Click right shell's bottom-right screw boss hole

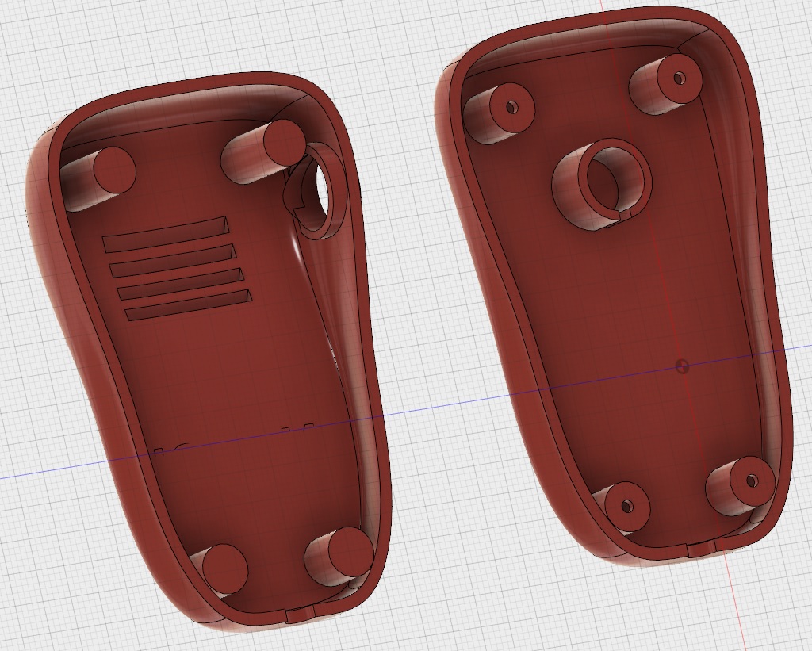point(750,481)
